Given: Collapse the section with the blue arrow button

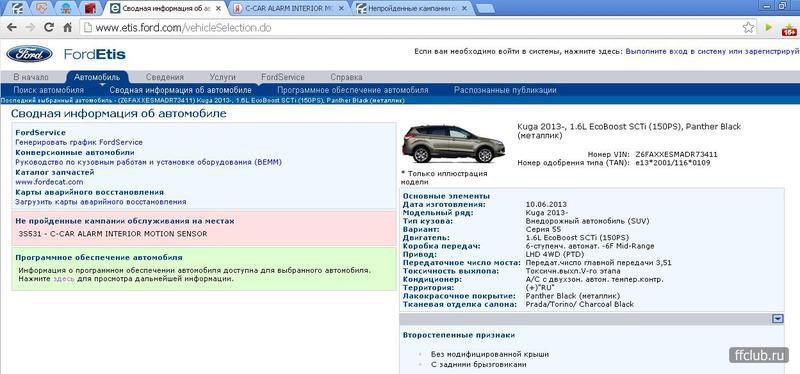Looking at the screenshot, I should click(778, 319).
